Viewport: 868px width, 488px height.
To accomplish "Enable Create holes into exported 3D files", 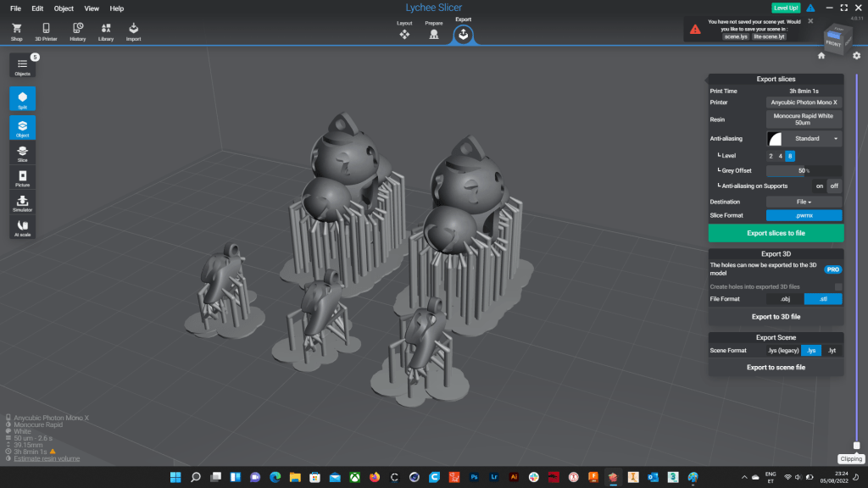I will 837,287.
